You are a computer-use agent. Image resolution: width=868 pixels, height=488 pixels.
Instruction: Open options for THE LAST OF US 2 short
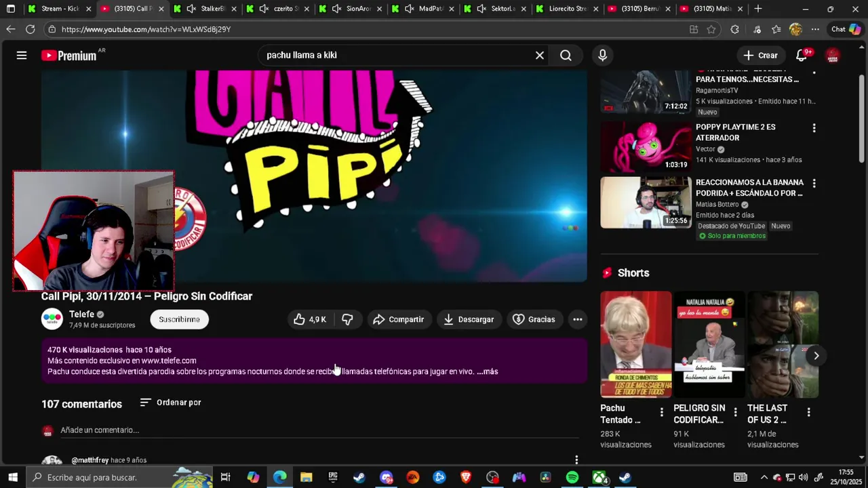[x=808, y=412]
